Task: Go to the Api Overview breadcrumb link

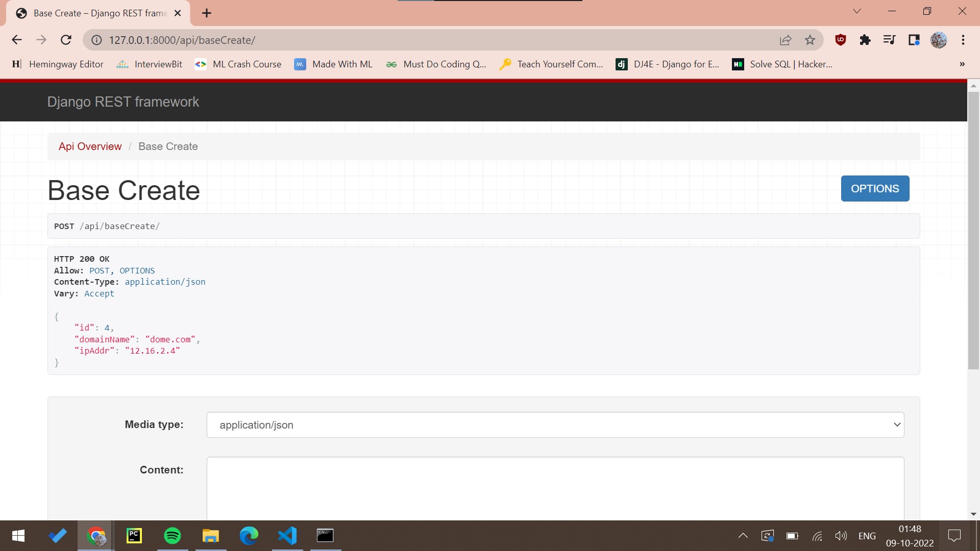Action: [x=90, y=146]
